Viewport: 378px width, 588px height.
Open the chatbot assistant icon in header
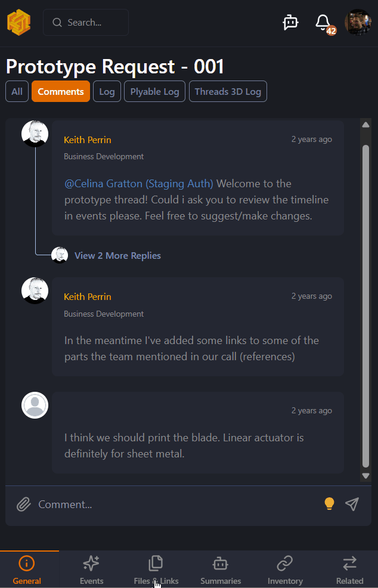[x=290, y=23]
